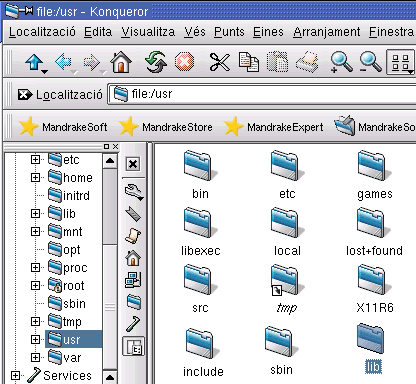Open the Punts menu

coord(229,32)
